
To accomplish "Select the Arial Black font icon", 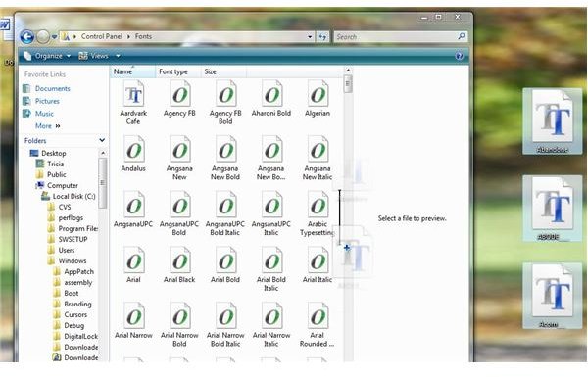I will tap(179, 260).
